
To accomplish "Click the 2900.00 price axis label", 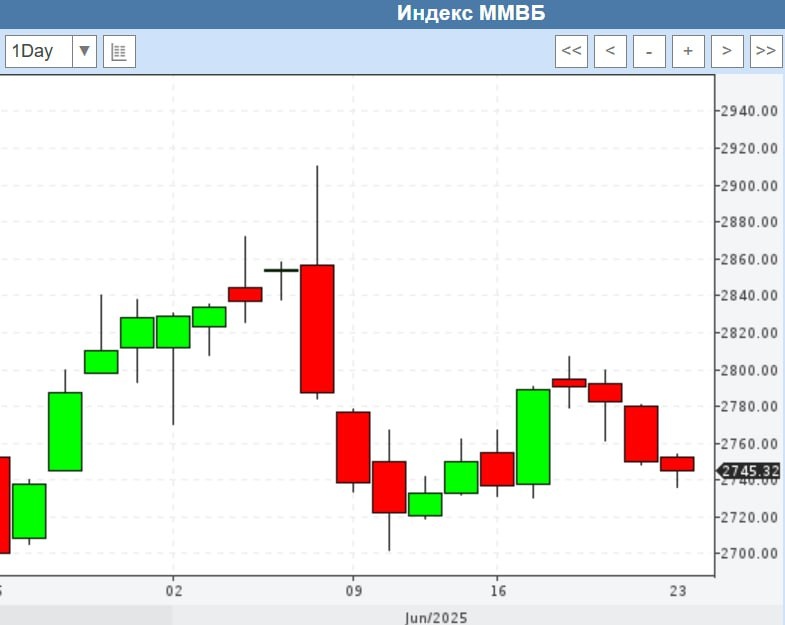I will pyautogui.click(x=749, y=186).
